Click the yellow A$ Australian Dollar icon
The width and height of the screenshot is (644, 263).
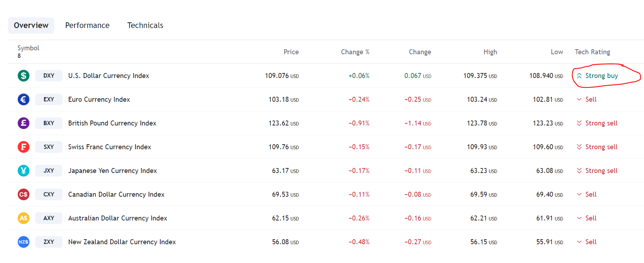[23, 218]
